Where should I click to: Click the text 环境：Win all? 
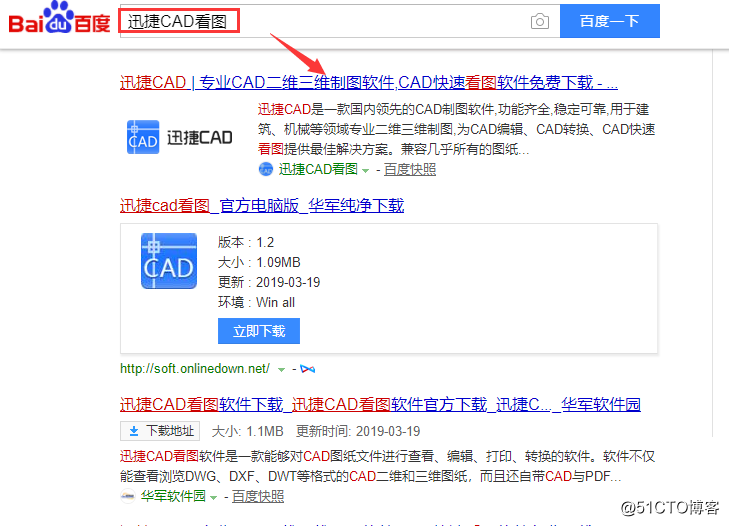coord(257,302)
